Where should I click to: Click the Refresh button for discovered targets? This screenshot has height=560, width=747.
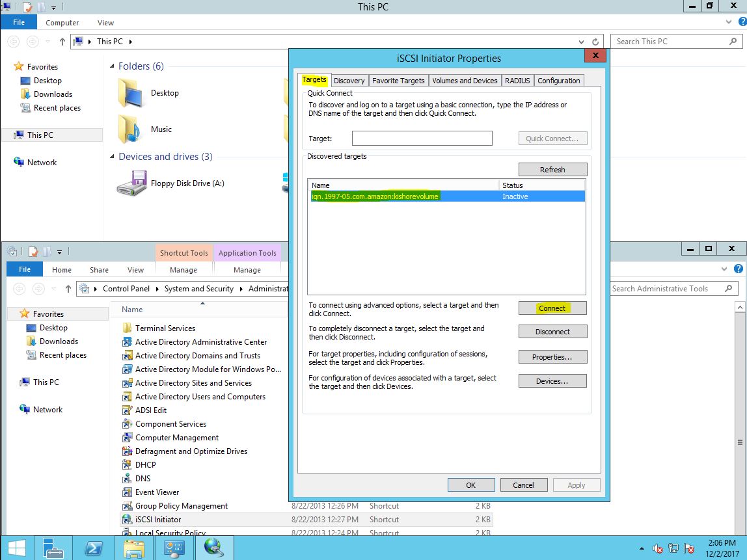coord(552,170)
